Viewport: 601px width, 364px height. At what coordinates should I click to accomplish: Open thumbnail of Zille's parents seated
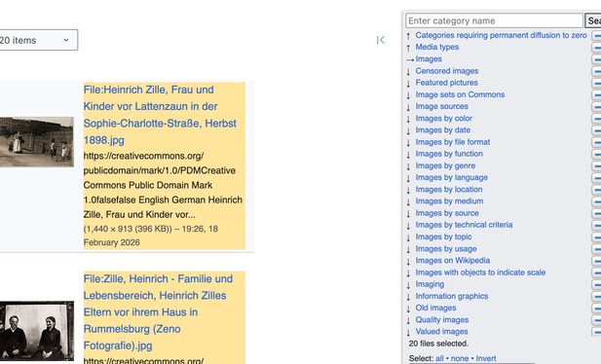pos(37,331)
